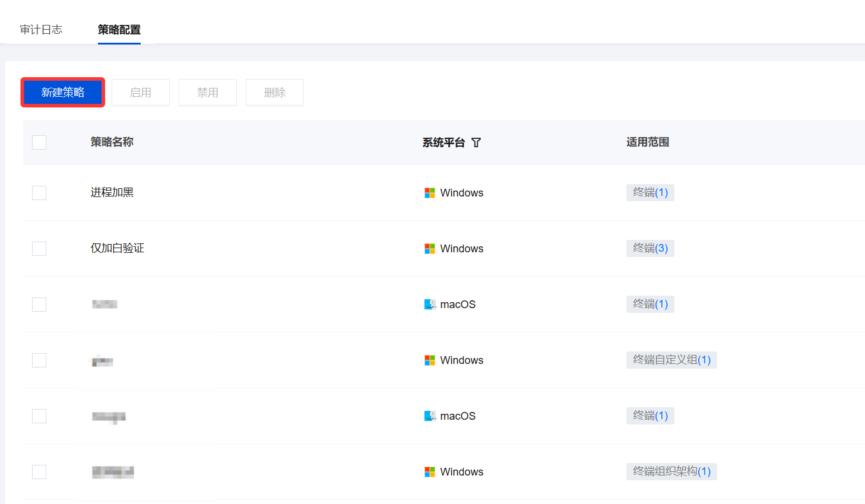Select the 仅加白验证 policy checkbox
Viewport: 865px width, 504px height.
pos(39,249)
